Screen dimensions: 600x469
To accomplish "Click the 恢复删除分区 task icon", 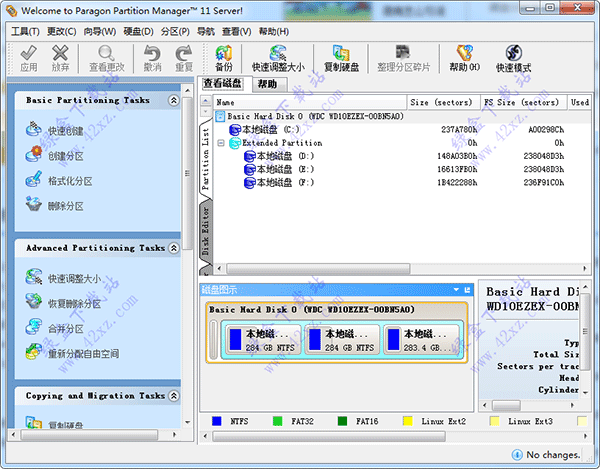I will [34, 301].
